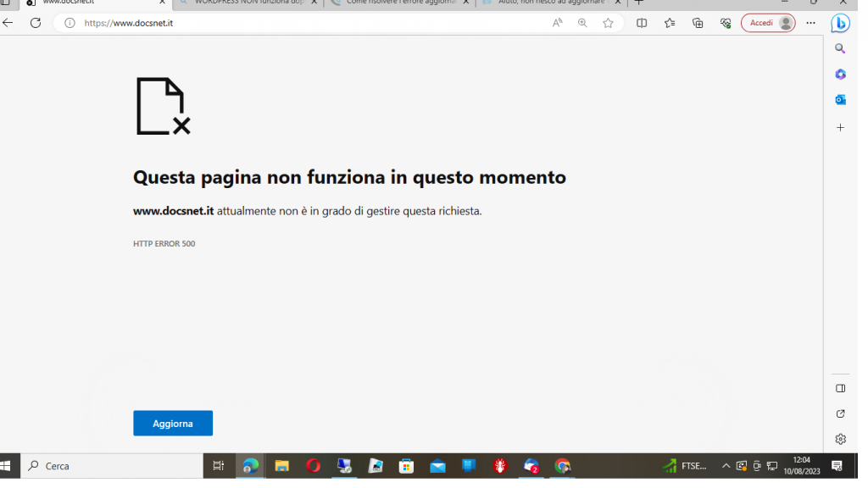Open split screen view

click(642, 23)
